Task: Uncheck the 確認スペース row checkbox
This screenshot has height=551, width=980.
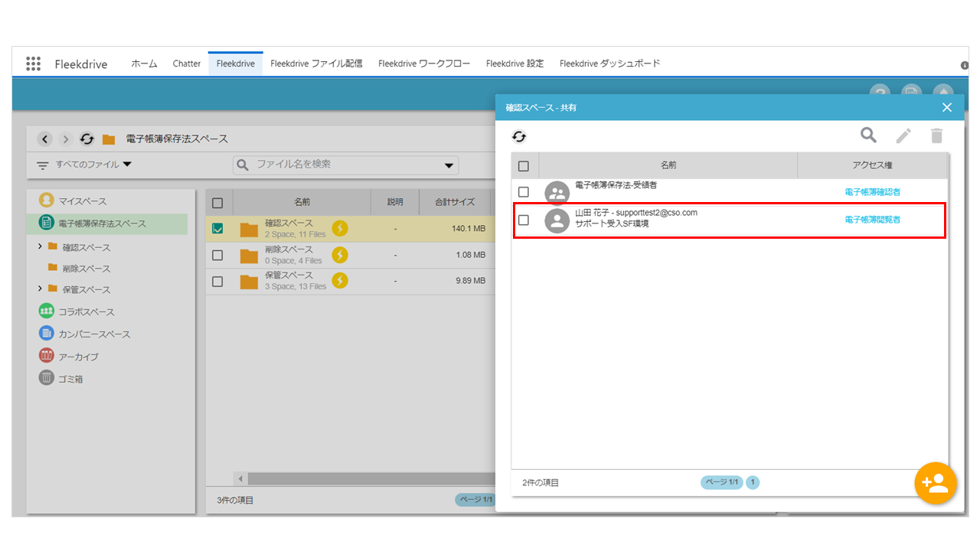Action: click(x=217, y=228)
